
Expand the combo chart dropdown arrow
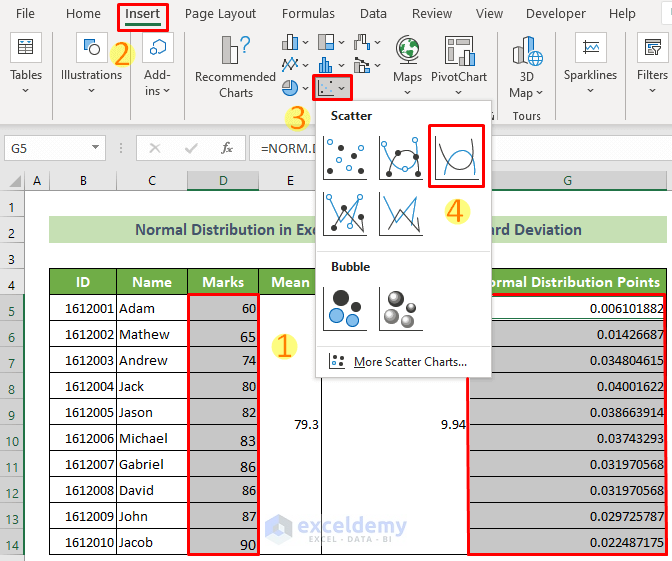tap(378, 65)
